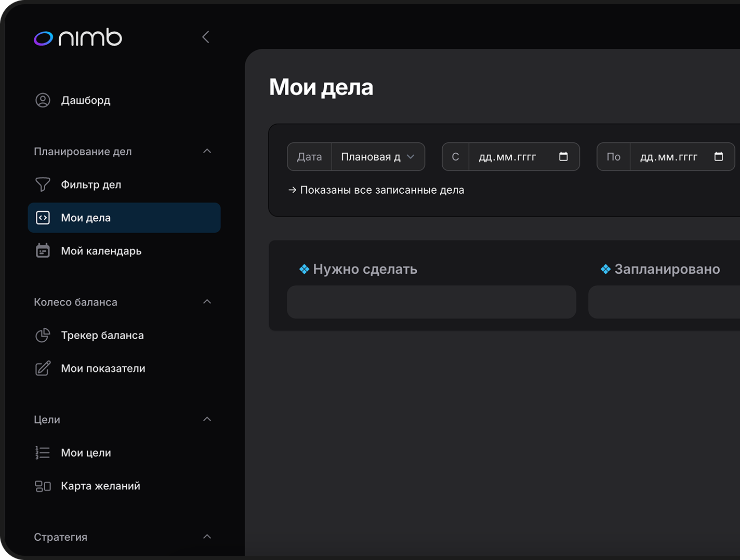Select Мои дела menu item
This screenshot has height=560, width=740.
tap(124, 218)
